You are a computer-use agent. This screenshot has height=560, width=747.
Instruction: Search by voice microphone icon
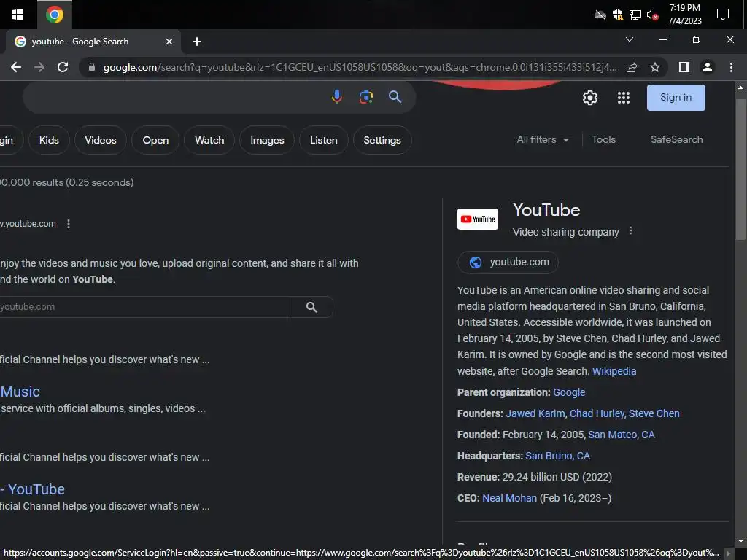coord(337,97)
